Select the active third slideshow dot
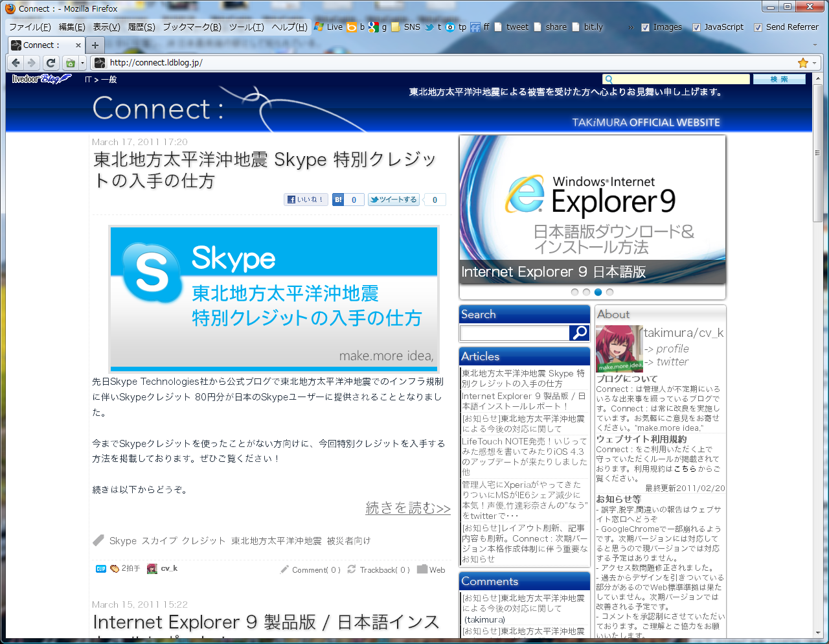The image size is (829, 644). click(x=598, y=292)
